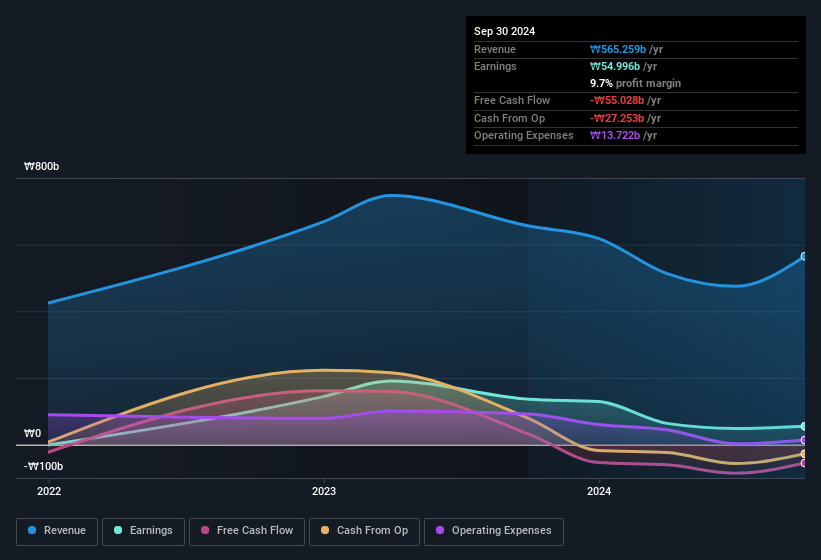Toggle the Cash From Op legend button
The width and height of the screenshot is (821, 560).
tap(364, 531)
